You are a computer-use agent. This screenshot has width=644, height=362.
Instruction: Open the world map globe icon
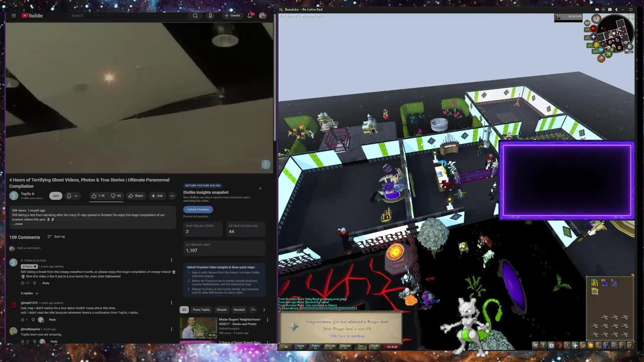[x=630, y=47]
